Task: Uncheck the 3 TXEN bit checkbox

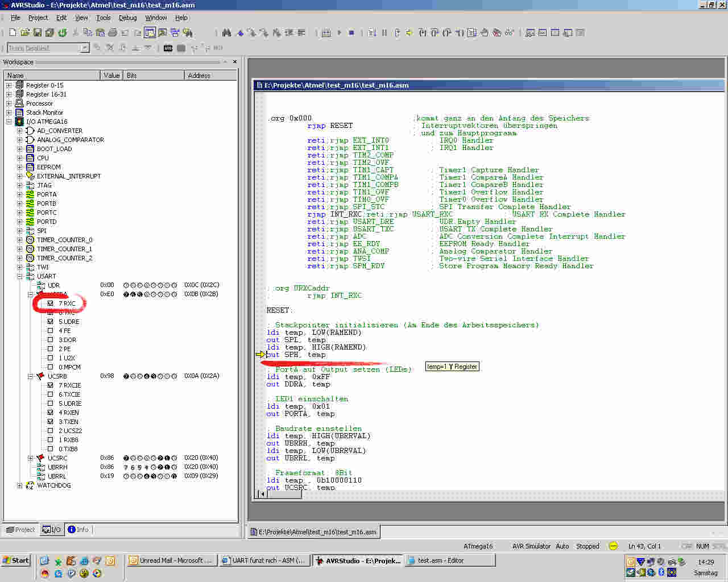Action: 50,422
